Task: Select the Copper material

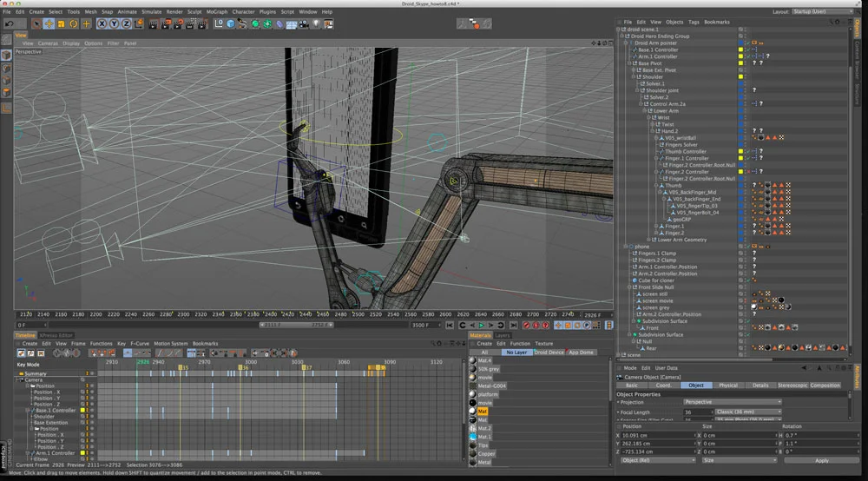Action: [x=486, y=454]
